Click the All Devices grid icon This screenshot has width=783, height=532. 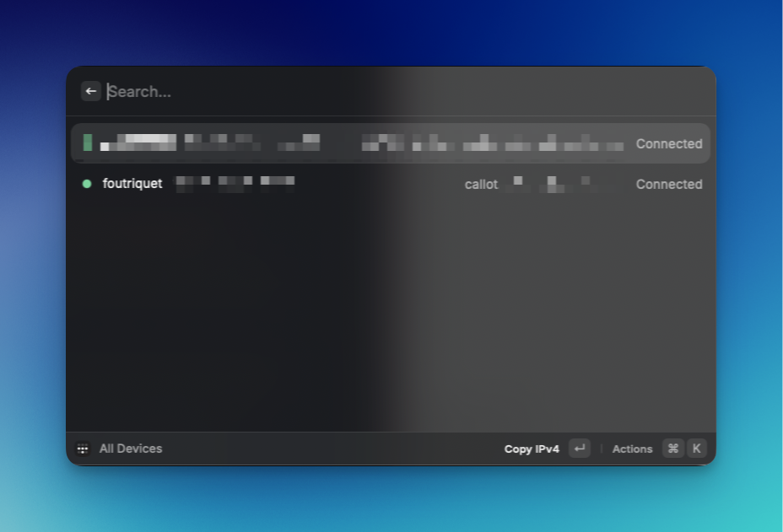83,449
